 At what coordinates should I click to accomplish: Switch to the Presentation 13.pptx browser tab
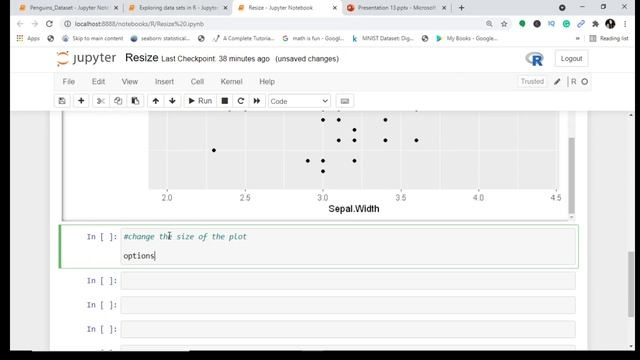click(x=396, y=8)
